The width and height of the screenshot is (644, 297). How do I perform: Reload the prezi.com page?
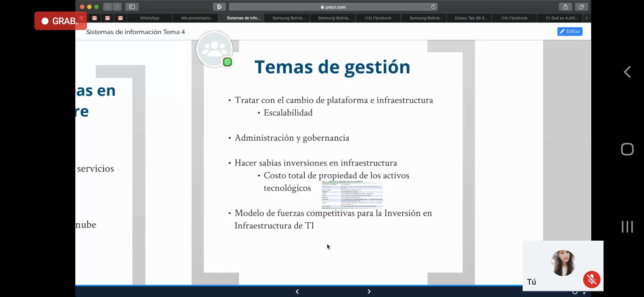(x=433, y=7)
